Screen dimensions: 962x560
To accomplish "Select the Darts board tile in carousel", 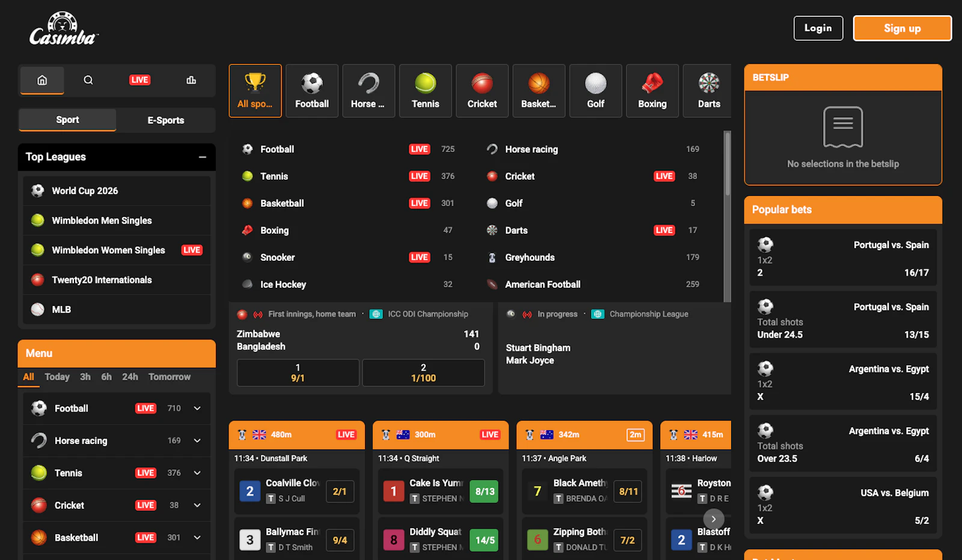I will click(708, 91).
